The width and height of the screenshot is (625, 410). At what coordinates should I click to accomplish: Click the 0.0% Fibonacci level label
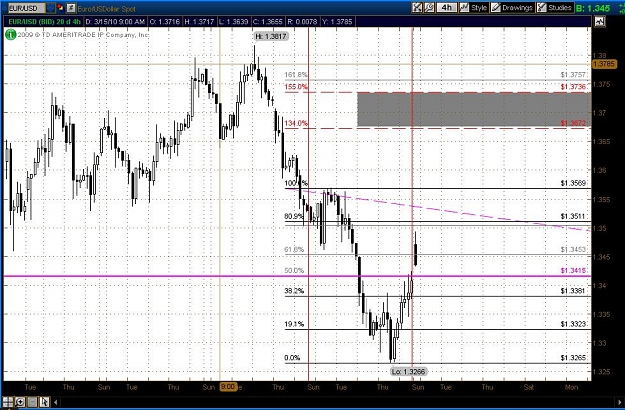pyautogui.click(x=292, y=358)
